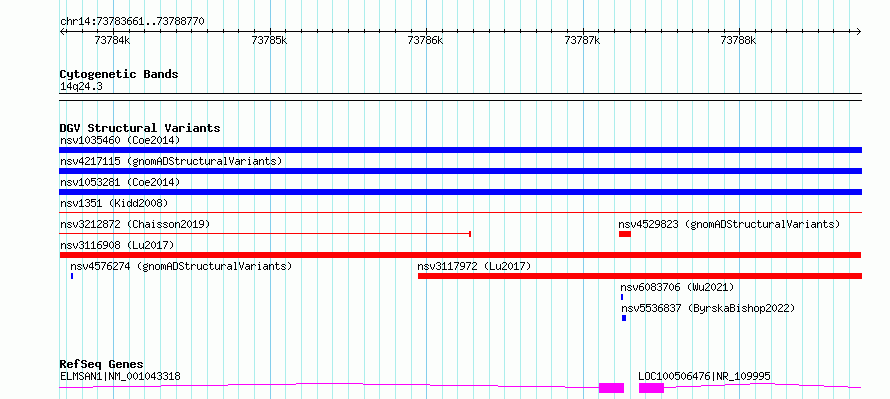Screen dimensions: 890x399
Task: Click the 73786k ruler tick label
Action: [x=426, y=40]
